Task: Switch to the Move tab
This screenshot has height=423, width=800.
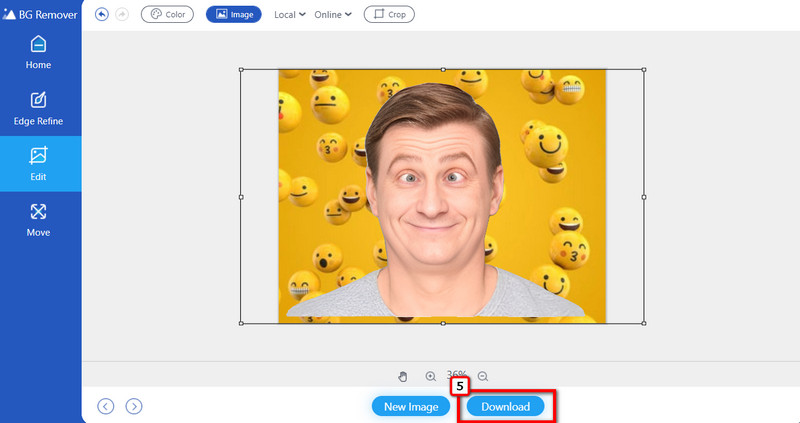Action: coord(38,220)
